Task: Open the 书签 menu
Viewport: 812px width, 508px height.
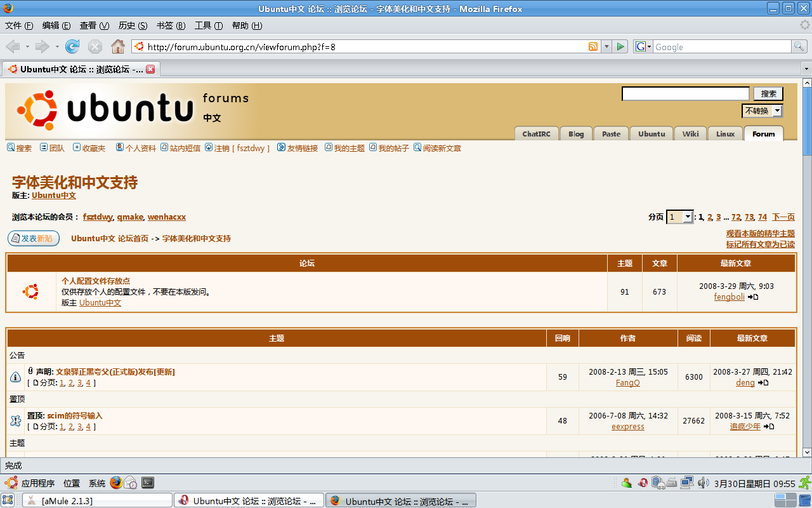Action: coord(171,25)
